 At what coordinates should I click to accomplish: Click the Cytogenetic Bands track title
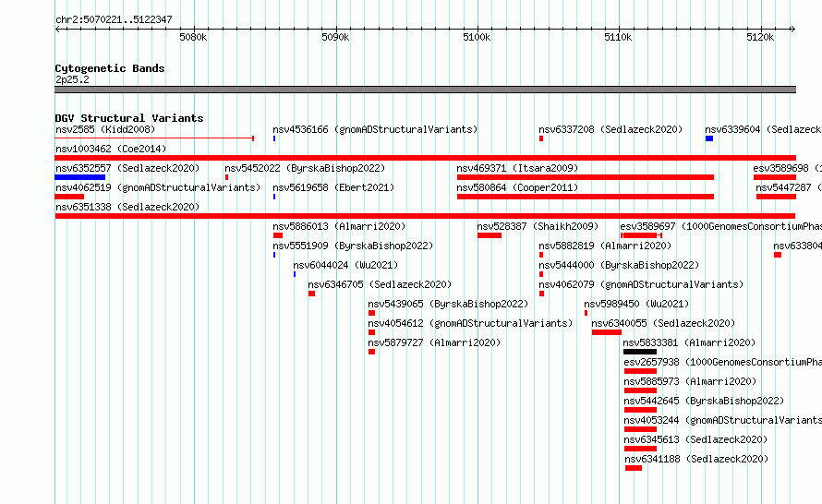[x=110, y=68]
